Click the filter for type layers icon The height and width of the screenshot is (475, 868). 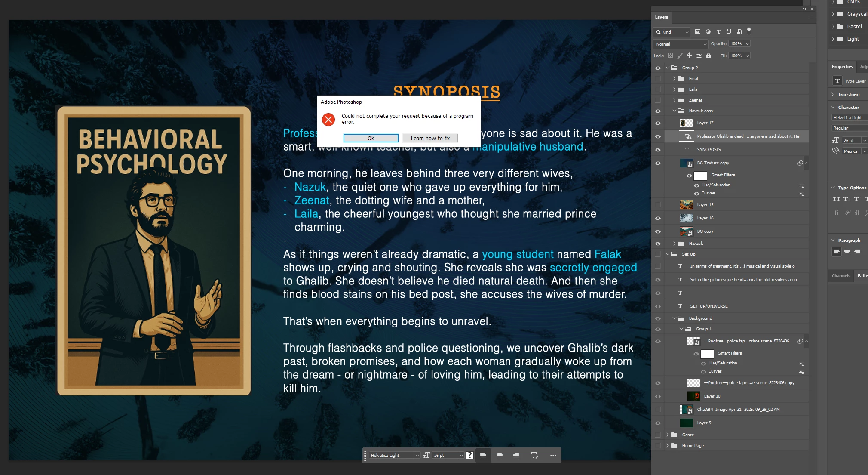(x=718, y=32)
